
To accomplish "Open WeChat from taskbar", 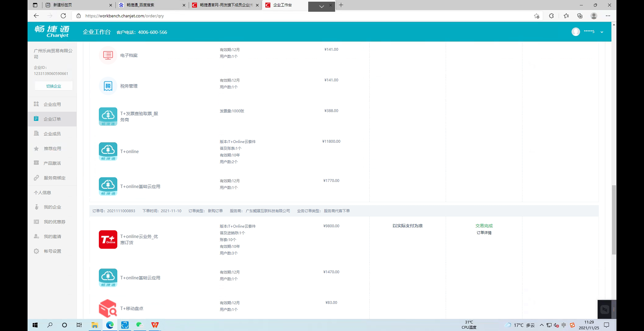I will coord(139,325).
